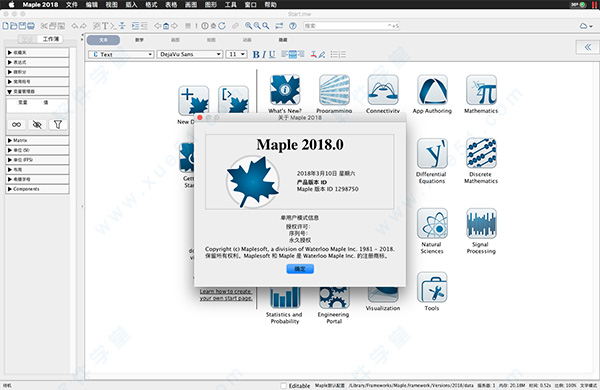This screenshot has height=390, width=600.
Task: Execute selection with exclamation mark icon
Action: pyautogui.click(x=196, y=26)
